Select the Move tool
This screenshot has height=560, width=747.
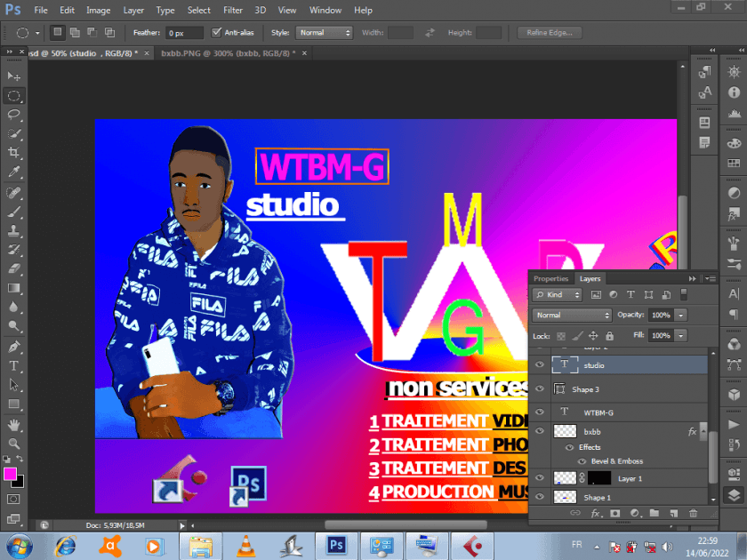[14, 76]
